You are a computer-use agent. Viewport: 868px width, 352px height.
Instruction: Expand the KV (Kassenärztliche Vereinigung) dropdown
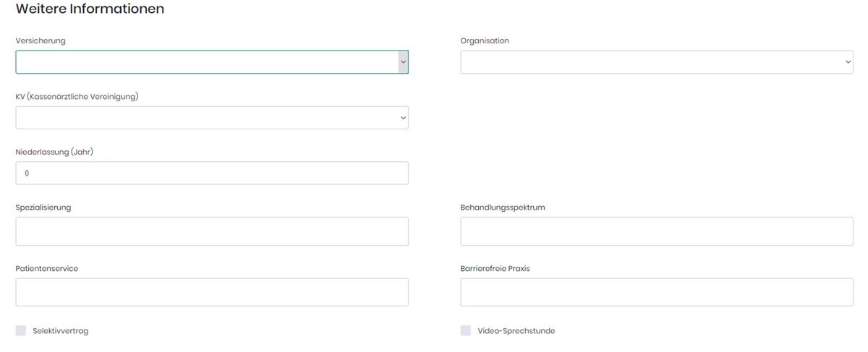pyautogui.click(x=212, y=118)
